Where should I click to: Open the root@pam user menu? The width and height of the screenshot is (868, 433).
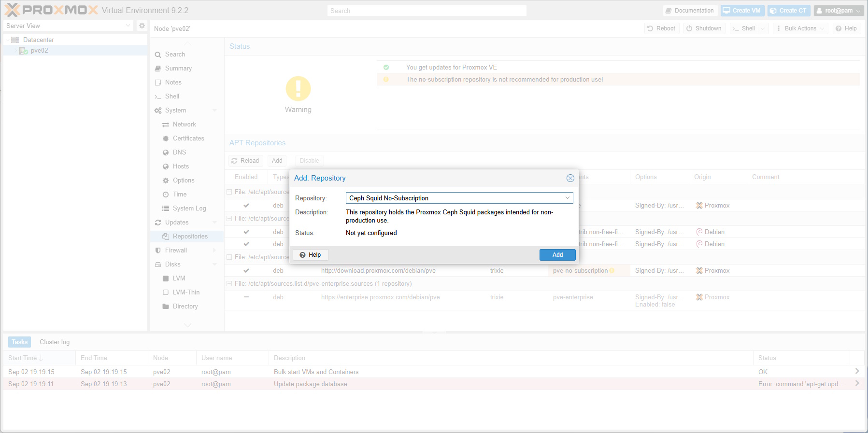pyautogui.click(x=839, y=11)
